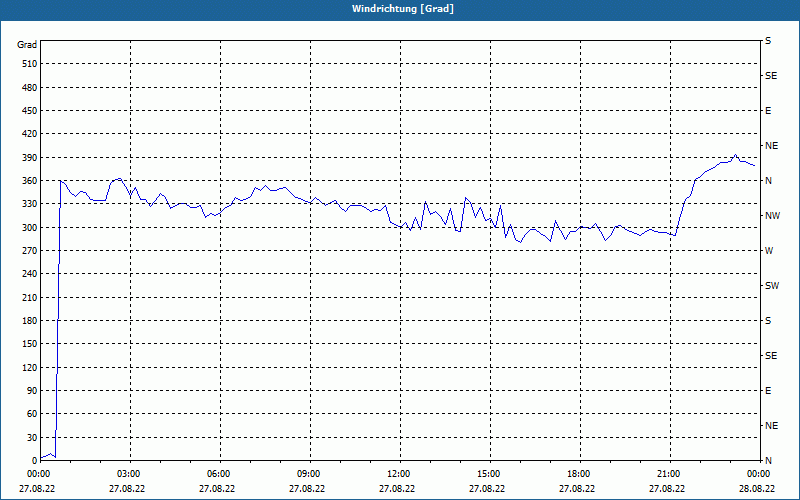Select the 180 y-axis value
800x500 pixels.
(x=30, y=321)
